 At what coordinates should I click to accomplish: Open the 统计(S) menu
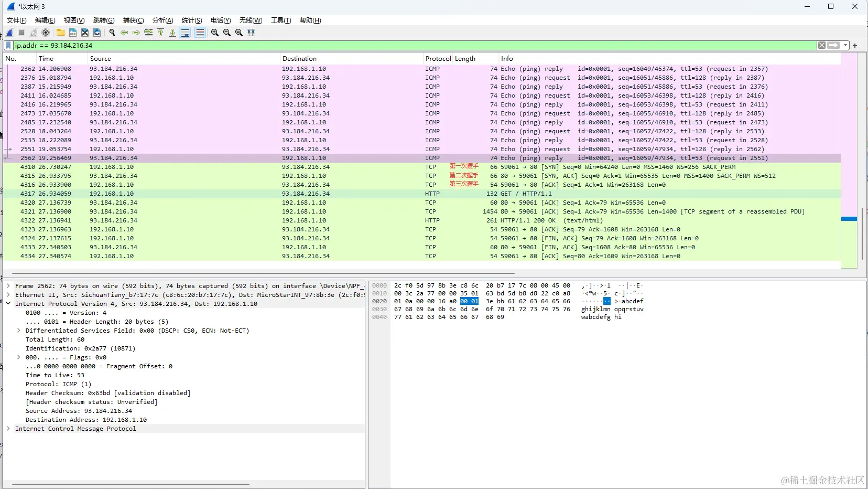192,20
